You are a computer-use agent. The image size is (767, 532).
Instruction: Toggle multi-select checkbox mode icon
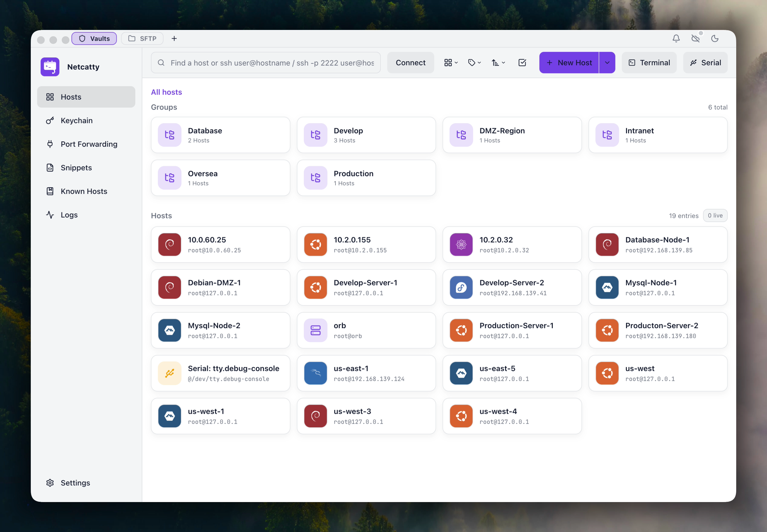click(x=522, y=63)
